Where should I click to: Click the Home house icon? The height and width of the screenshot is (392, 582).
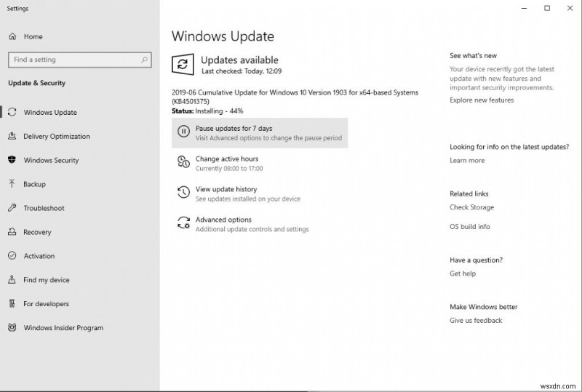point(12,36)
